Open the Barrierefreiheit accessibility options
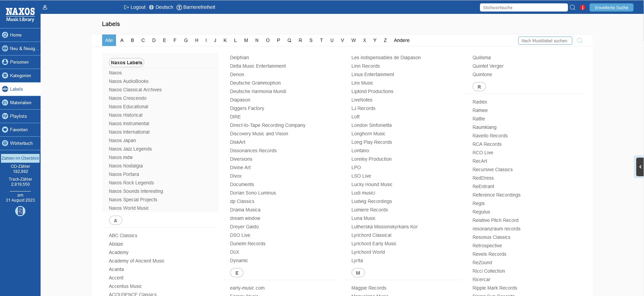The width and height of the screenshot is (644, 296). [196, 7]
